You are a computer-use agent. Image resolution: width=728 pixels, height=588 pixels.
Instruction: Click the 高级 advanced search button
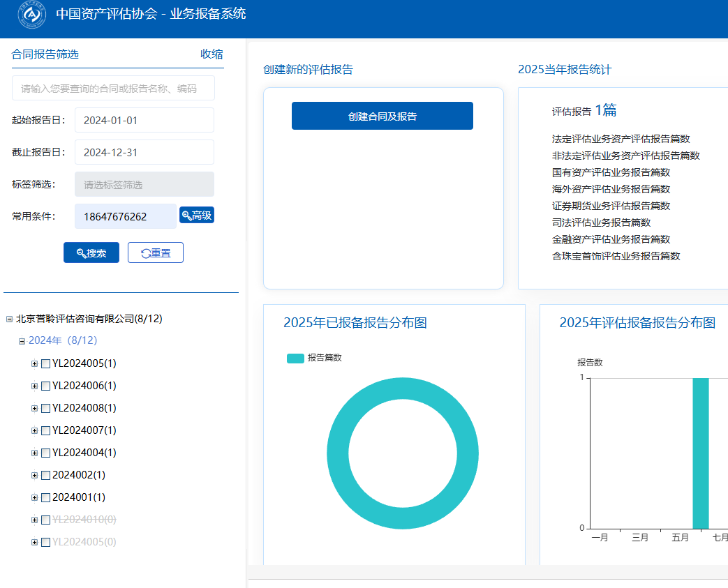coord(197,216)
